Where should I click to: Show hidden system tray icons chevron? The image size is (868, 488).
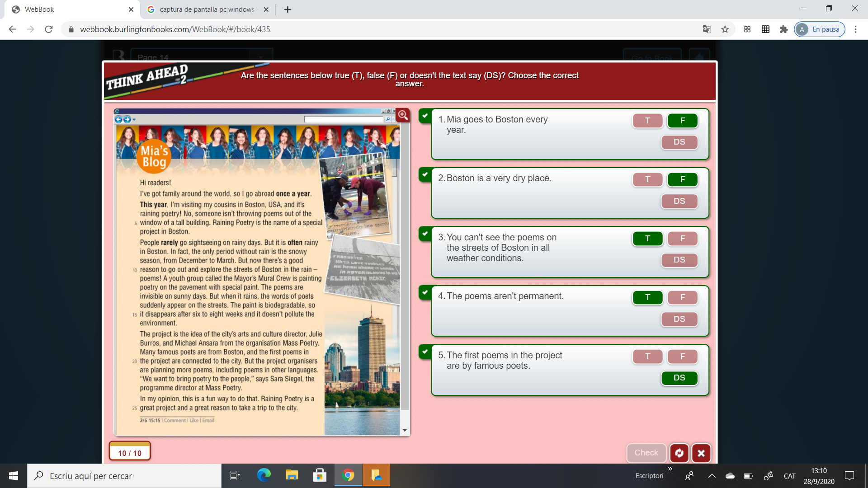pos(712,475)
